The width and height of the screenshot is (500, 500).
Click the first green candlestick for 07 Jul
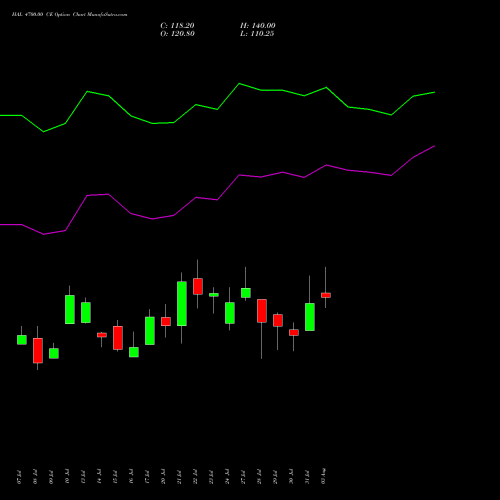tap(22, 340)
